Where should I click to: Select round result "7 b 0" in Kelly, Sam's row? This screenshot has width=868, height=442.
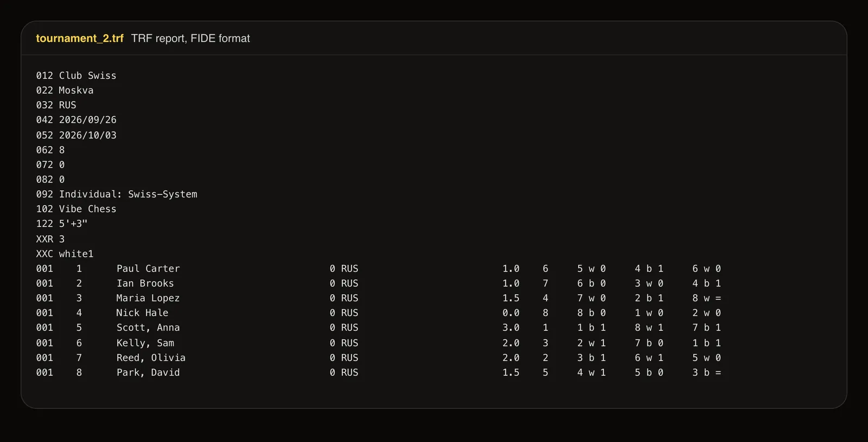649,343
